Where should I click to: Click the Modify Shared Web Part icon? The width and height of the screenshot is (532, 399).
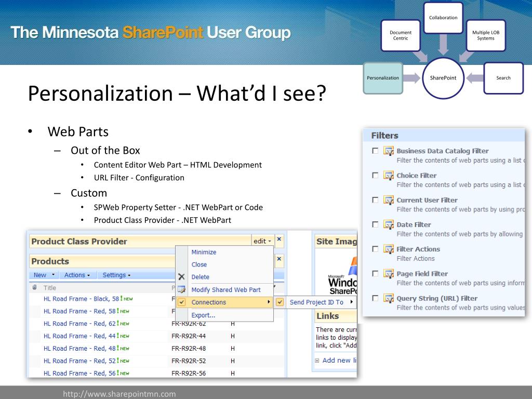tap(181, 290)
